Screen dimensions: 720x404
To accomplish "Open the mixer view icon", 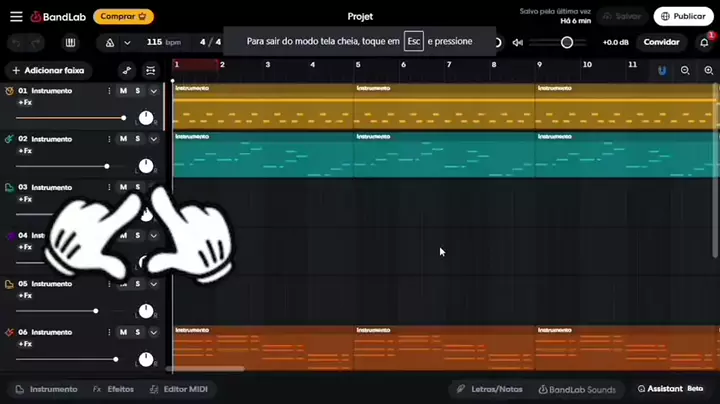I will coord(70,43).
